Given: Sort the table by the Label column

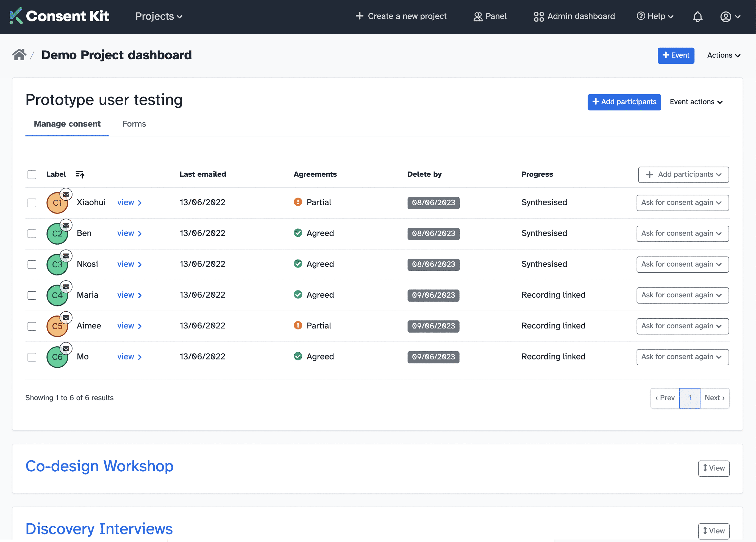Looking at the screenshot, I should 80,175.
